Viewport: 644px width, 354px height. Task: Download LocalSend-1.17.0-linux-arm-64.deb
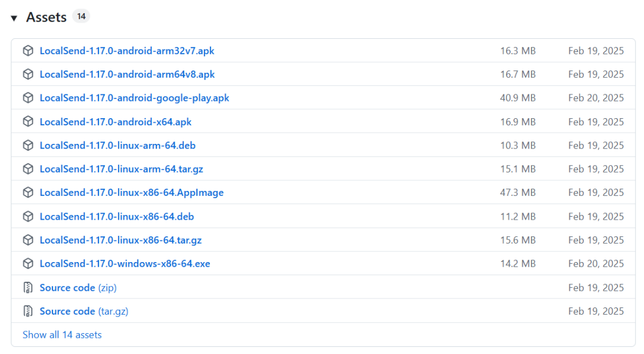coord(117,145)
